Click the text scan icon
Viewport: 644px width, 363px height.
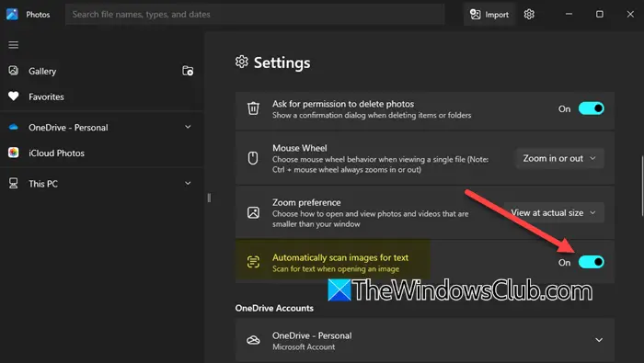(253, 262)
